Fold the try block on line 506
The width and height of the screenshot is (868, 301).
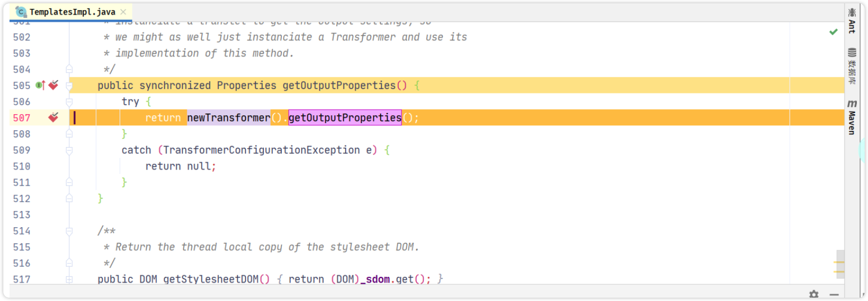pyautogui.click(x=69, y=102)
